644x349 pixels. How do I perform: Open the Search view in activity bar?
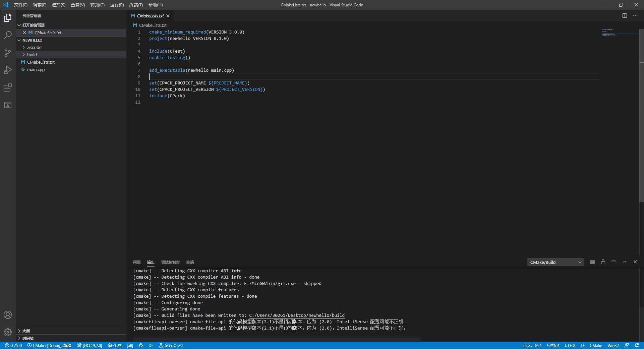(8, 35)
